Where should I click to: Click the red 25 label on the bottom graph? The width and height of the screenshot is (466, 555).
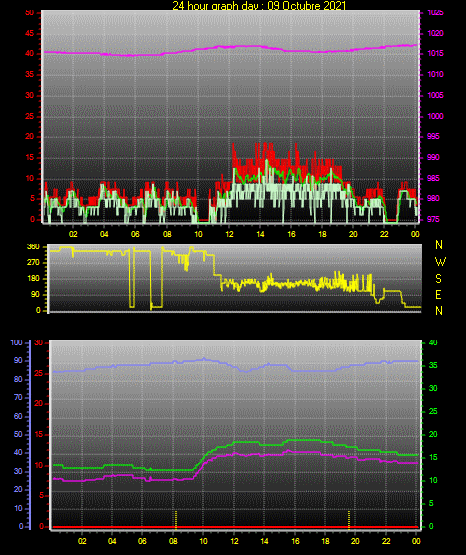click(39, 373)
